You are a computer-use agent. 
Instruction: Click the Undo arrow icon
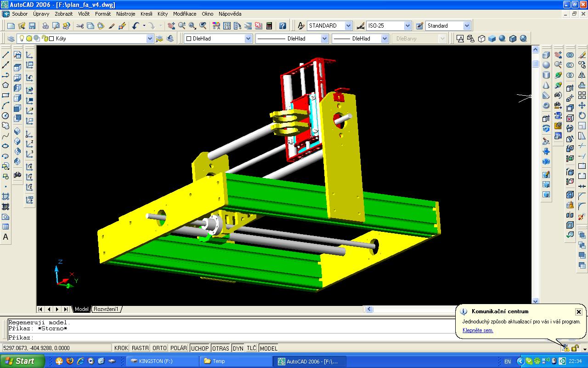(x=135, y=26)
